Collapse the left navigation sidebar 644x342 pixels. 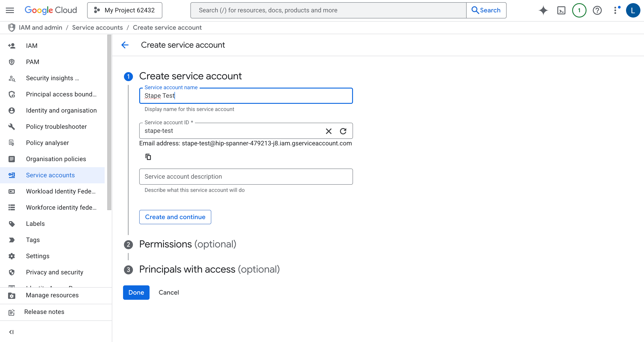pos(11,332)
